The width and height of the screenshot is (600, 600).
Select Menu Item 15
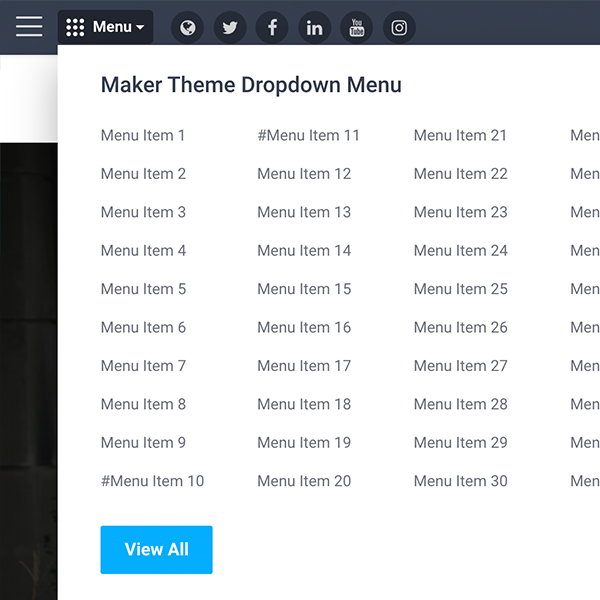coord(304,289)
